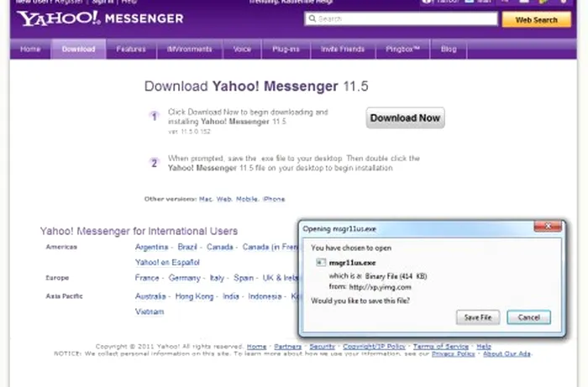Open the Copyright/IP Policy link
588x387 pixels.
(x=374, y=347)
